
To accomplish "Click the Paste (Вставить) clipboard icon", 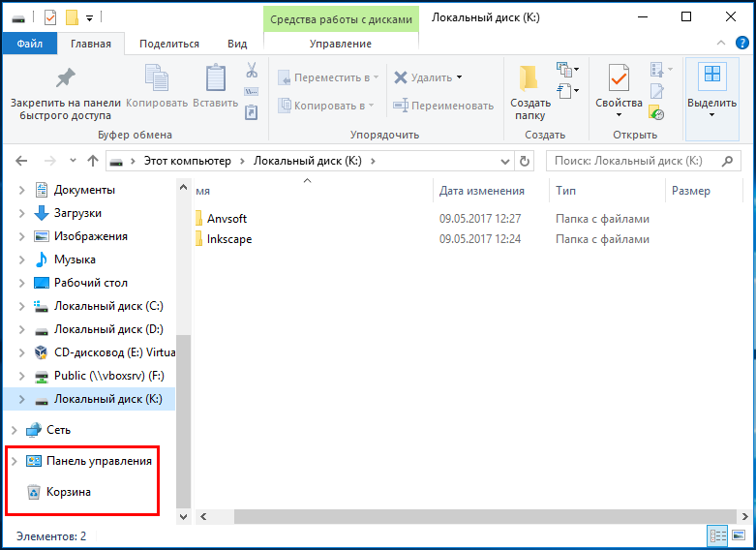I will [216, 77].
